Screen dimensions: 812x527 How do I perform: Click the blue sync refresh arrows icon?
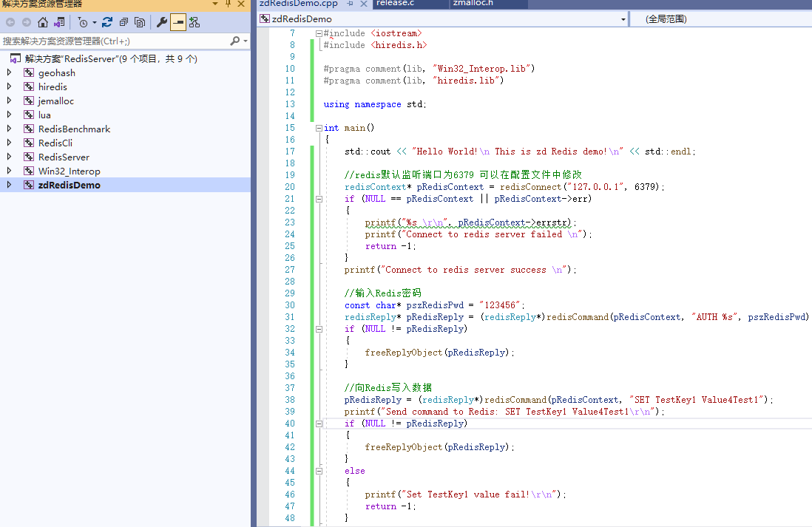point(107,22)
